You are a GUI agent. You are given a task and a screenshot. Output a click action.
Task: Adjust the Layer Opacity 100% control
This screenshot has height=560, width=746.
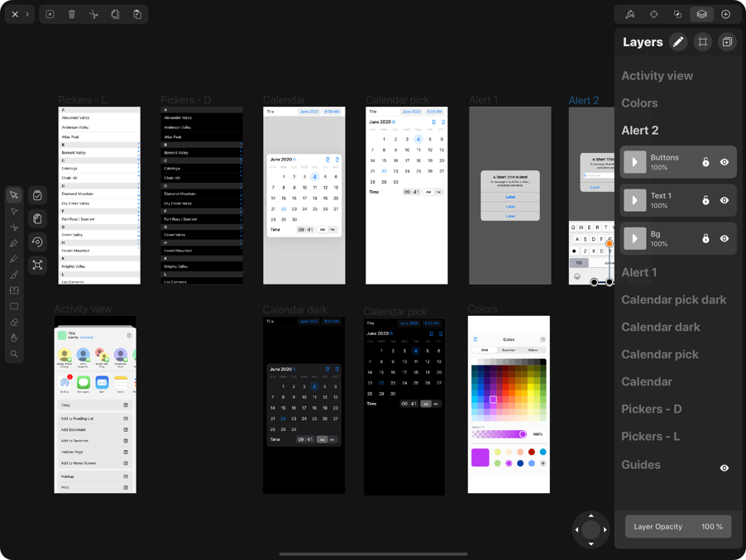(x=678, y=527)
